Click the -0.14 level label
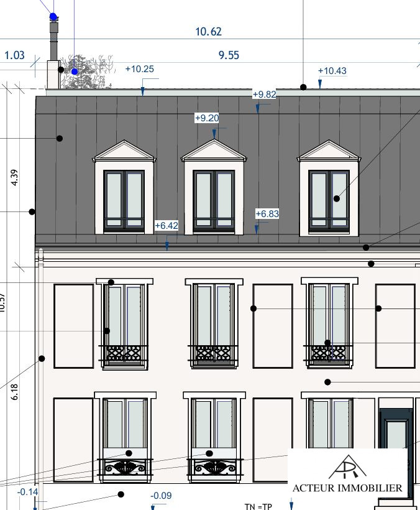The image size is (420, 510). click(x=27, y=492)
